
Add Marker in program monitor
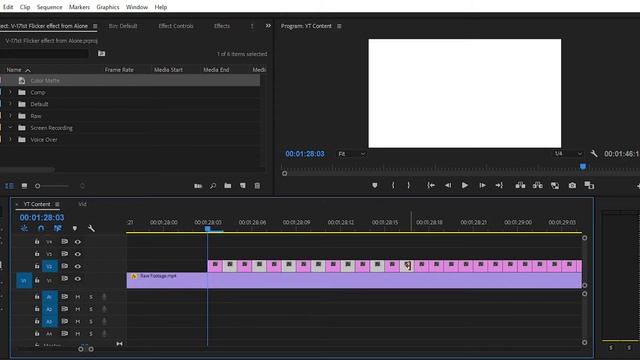point(375,185)
